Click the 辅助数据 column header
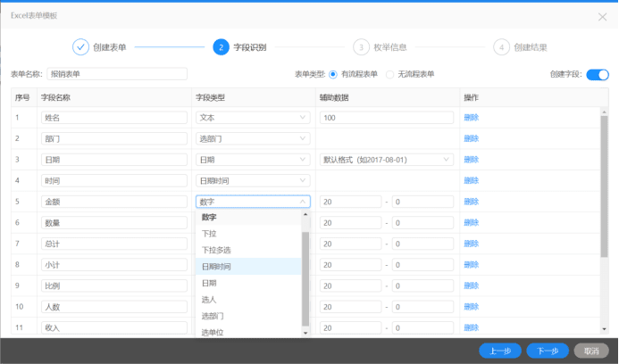 (334, 97)
